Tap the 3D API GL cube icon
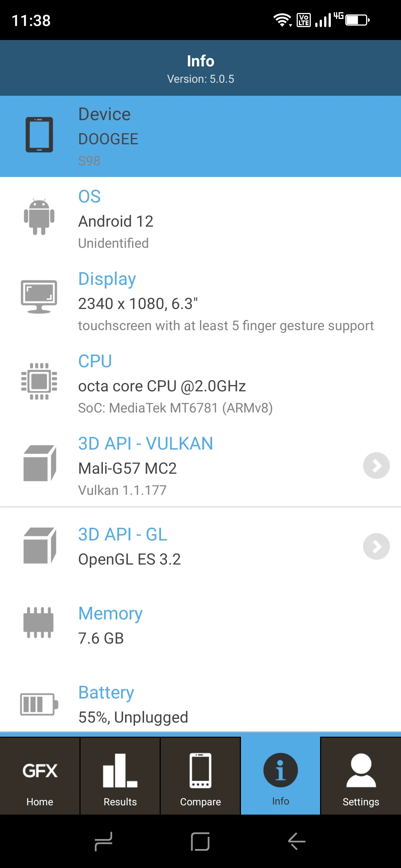The height and width of the screenshot is (868, 401). coord(40,546)
